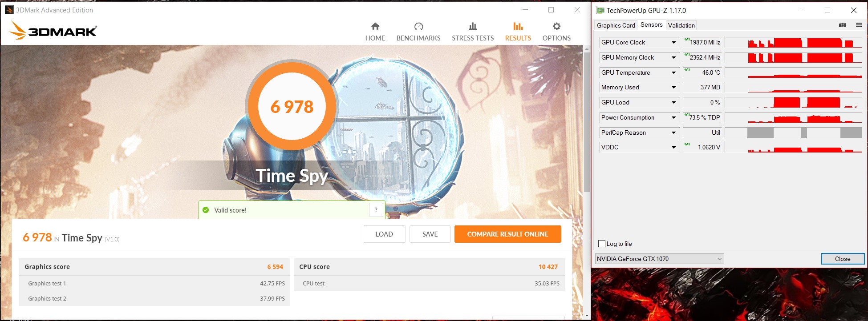Open the PerfCap Reason sensor dropdown
Image resolution: width=868 pixels, height=321 pixels.
coord(673,133)
